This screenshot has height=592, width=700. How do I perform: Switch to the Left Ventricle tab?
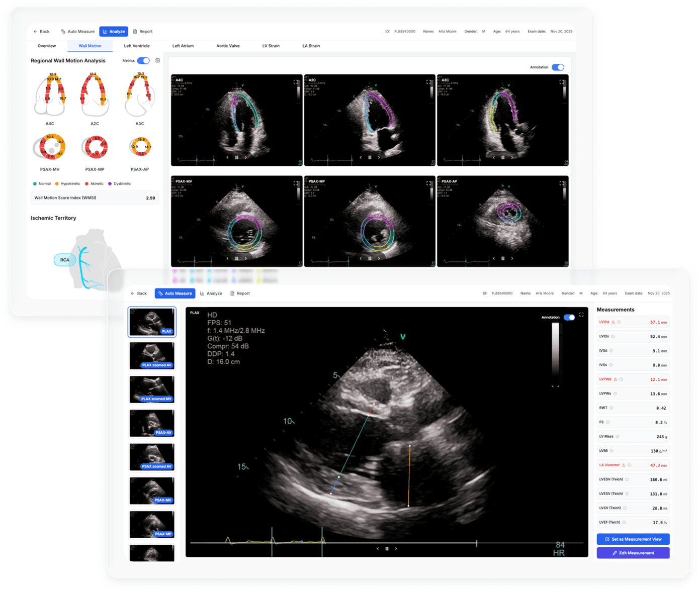(136, 46)
